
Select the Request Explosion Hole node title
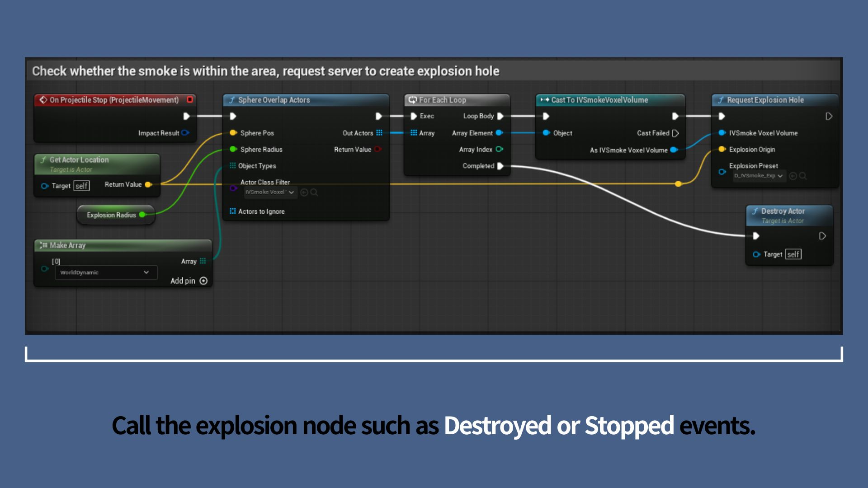point(765,100)
